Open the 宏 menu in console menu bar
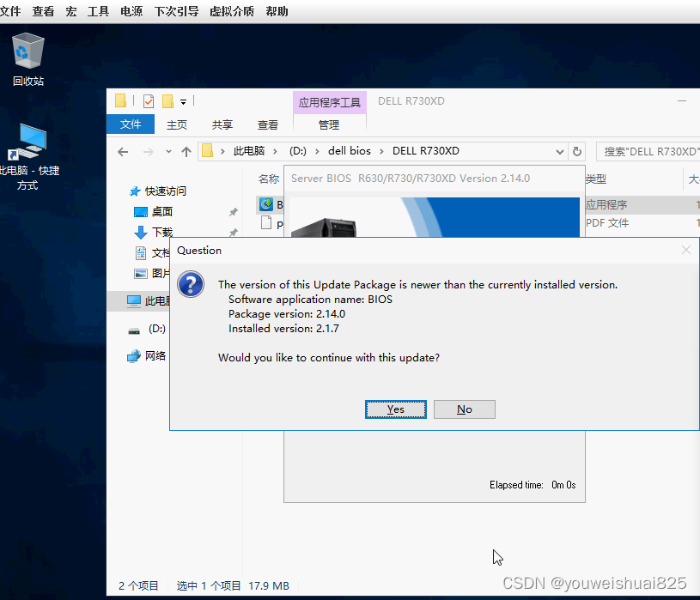 71,11
